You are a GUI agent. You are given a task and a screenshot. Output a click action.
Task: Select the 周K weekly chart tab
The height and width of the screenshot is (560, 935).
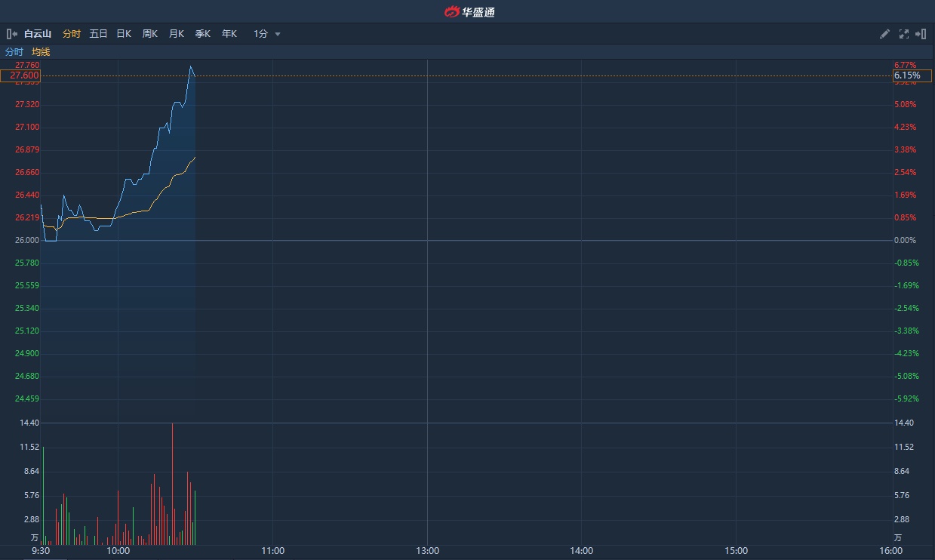point(150,34)
